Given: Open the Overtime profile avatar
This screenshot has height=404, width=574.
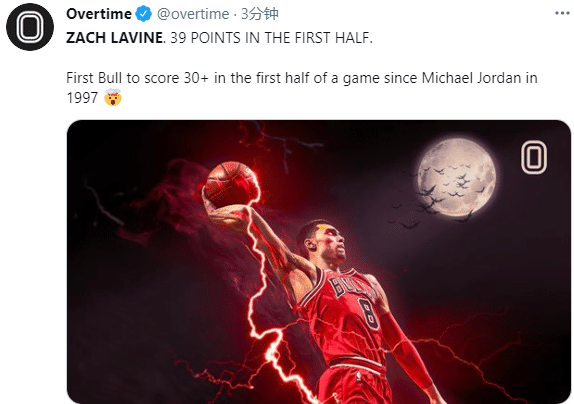Looking at the screenshot, I should (30, 27).
